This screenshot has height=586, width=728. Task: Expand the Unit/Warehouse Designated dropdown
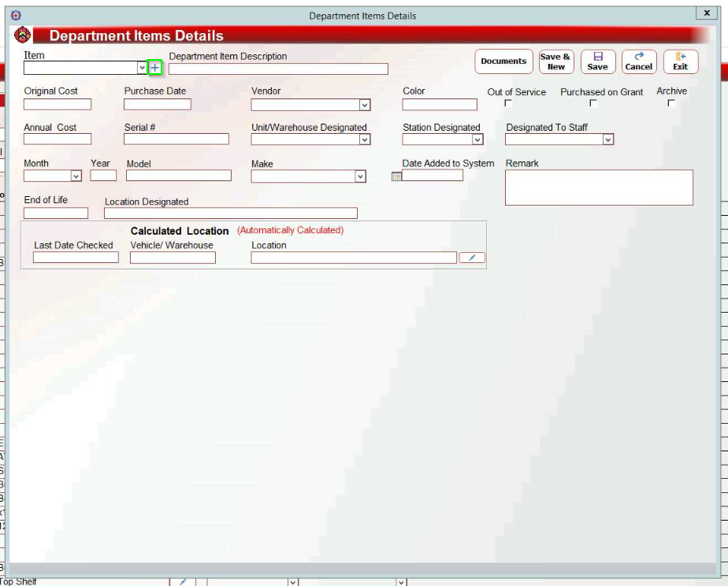pyautogui.click(x=364, y=139)
